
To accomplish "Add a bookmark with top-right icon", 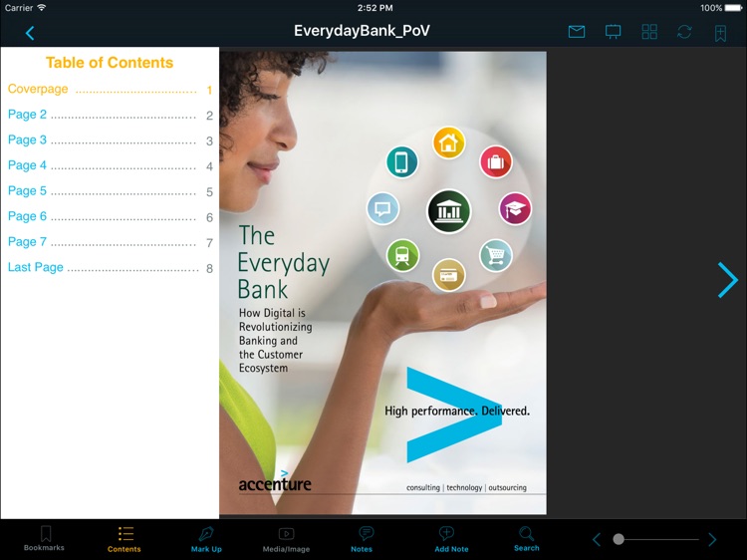I will (x=720, y=33).
